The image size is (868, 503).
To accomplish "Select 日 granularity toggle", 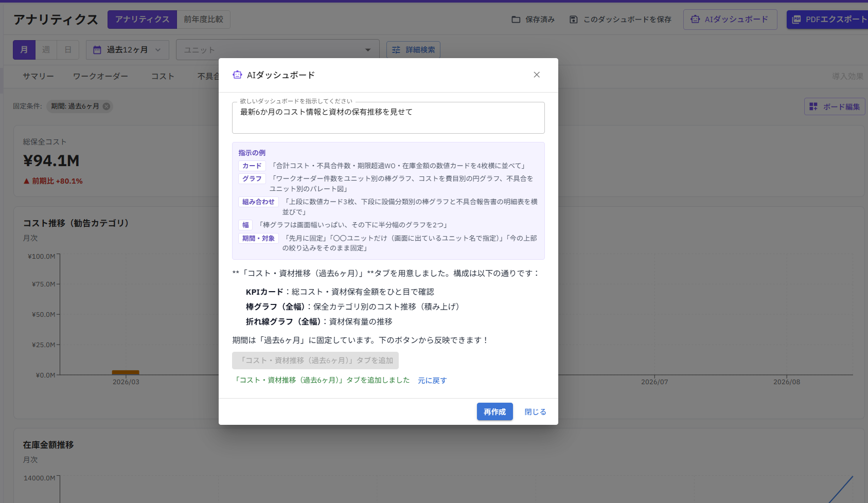I will pos(68,50).
